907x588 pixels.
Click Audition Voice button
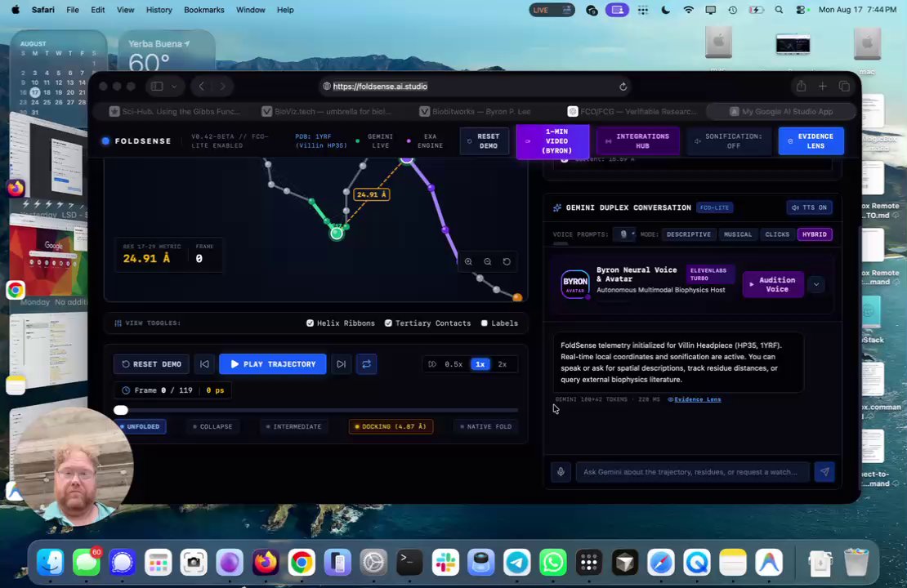(x=773, y=284)
